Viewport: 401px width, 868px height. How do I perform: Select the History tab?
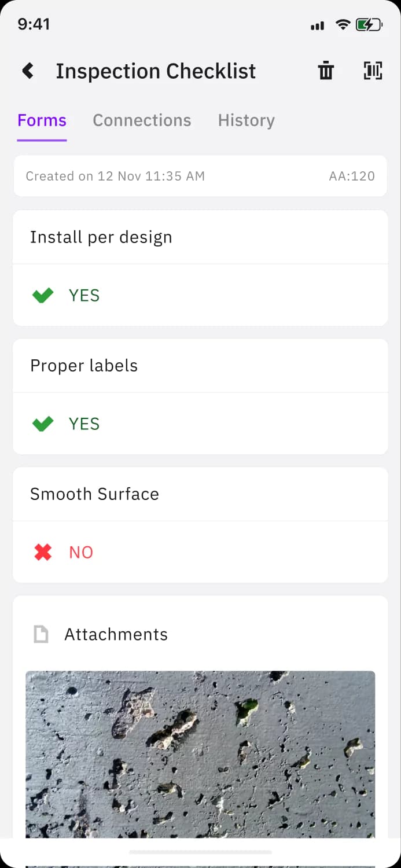click(246, 120)
